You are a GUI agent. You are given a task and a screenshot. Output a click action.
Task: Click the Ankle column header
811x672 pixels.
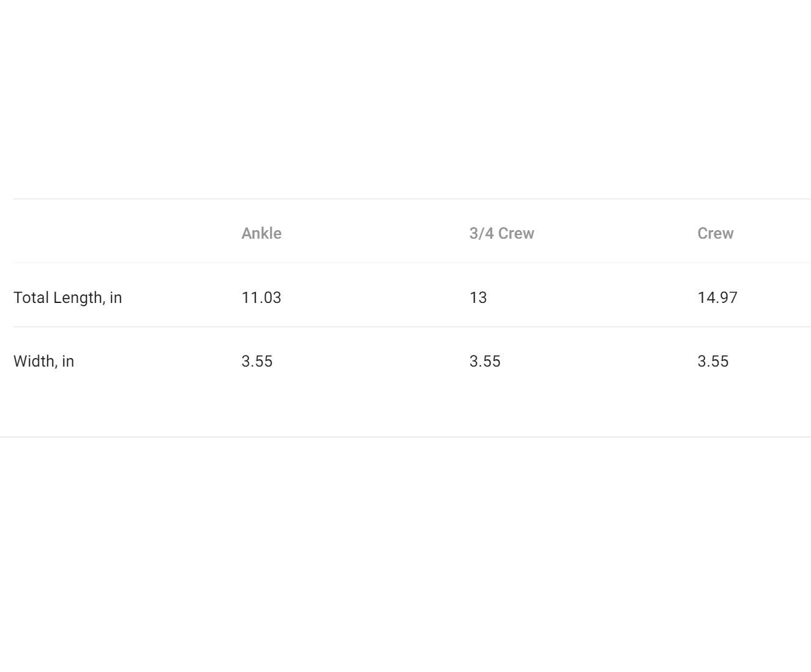click(261, 233)
